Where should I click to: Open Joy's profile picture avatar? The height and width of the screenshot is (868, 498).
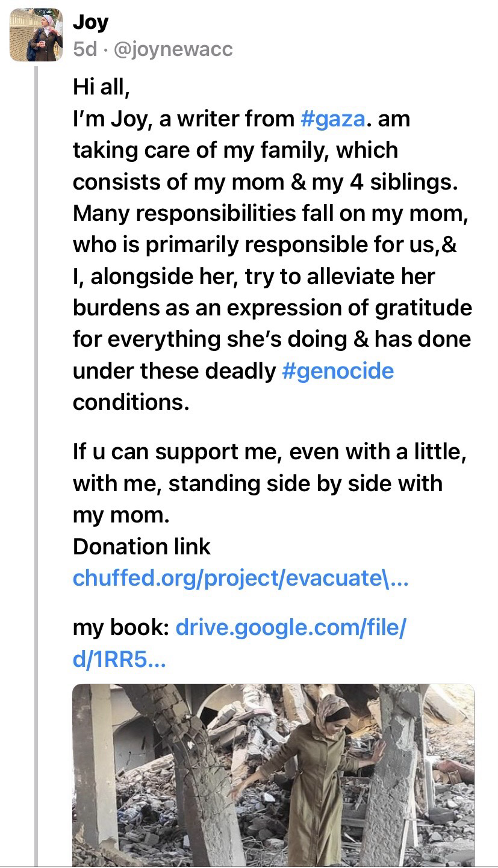(36, 36)
